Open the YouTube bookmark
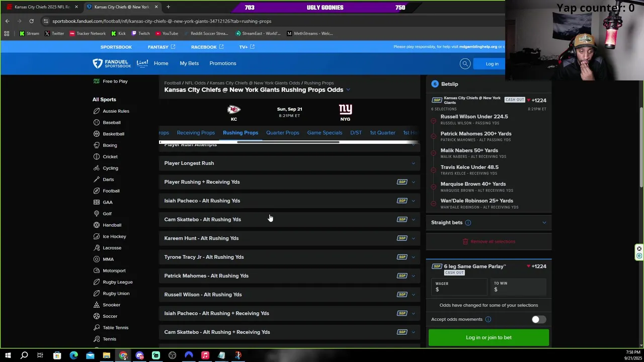The height and width of the screenshot is (362, 644). coord(167,34)
